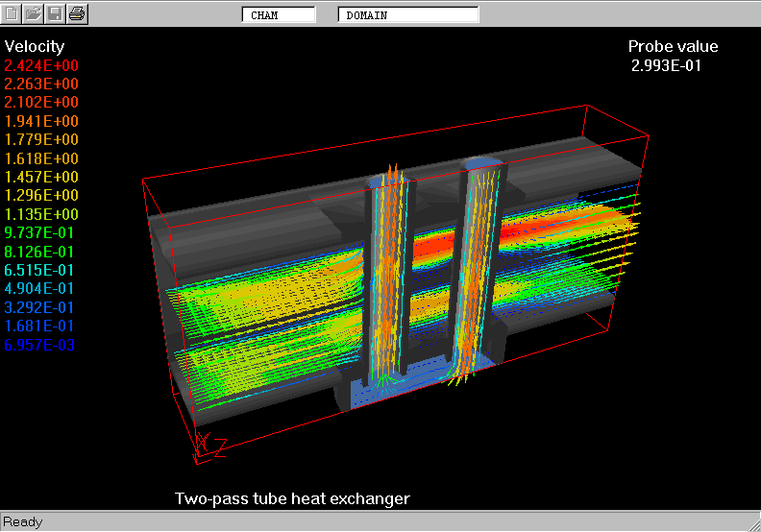The width and height of the screenshot is (761, 532).
Task: Click the red axis orientation icon
Action: [207, 443]
